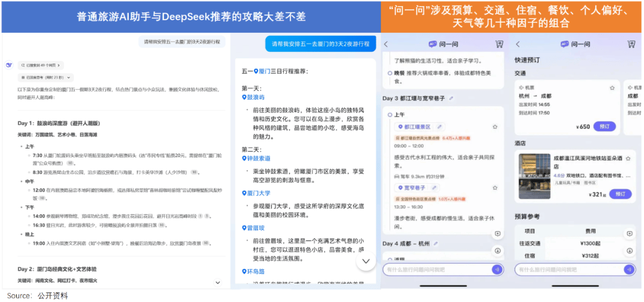Click scroll-down chevron in DeepSeek chat
Screen dimensions: 644x302
(218, 282)
